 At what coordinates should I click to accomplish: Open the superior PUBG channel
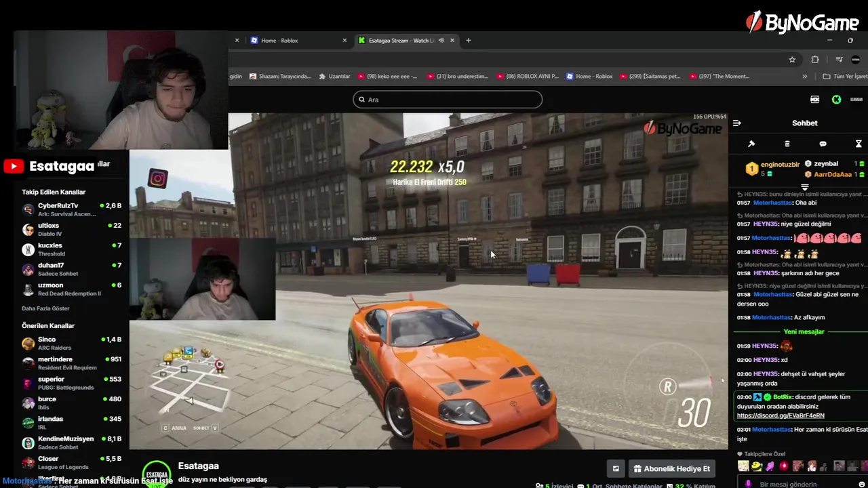71,383
